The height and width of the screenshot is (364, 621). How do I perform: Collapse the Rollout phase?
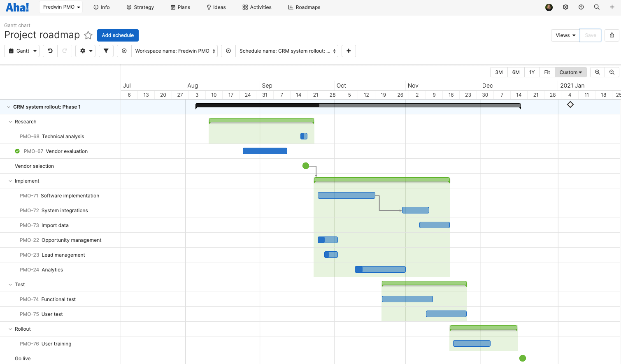10,329
